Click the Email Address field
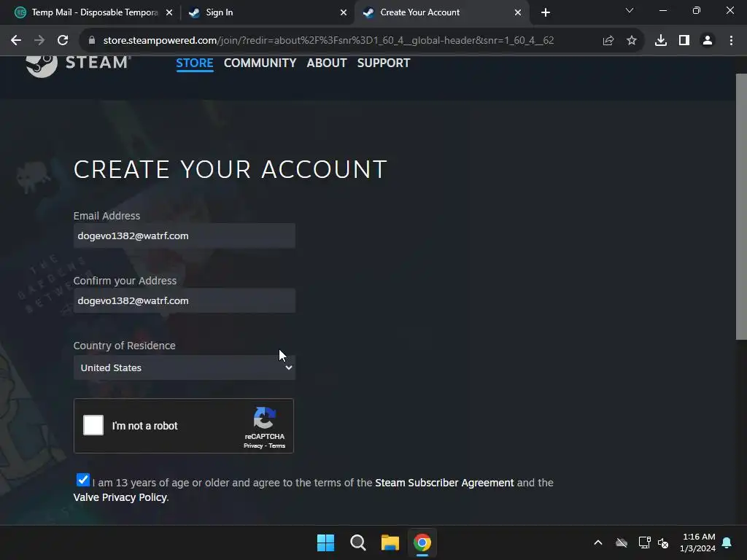The width and height of the screenshot is (747, 560). [185, 236]
